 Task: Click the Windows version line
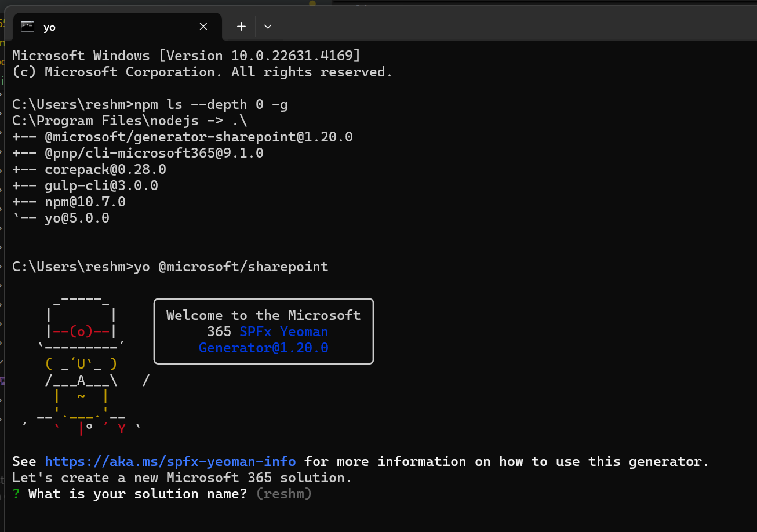pos(187,56)
